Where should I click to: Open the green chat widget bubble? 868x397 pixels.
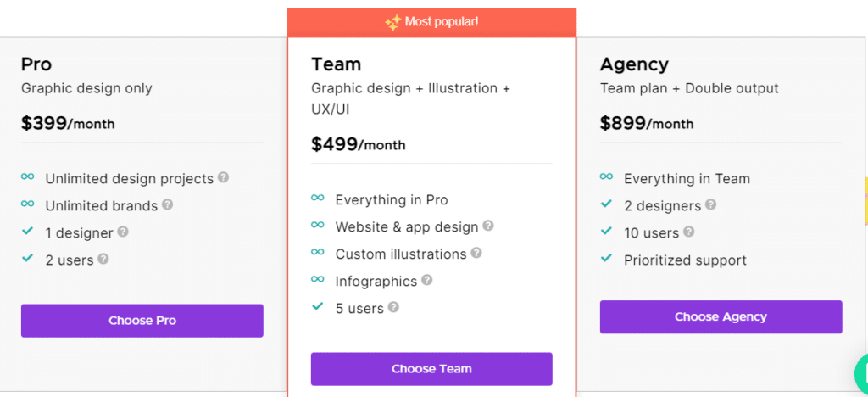[860, 375]
